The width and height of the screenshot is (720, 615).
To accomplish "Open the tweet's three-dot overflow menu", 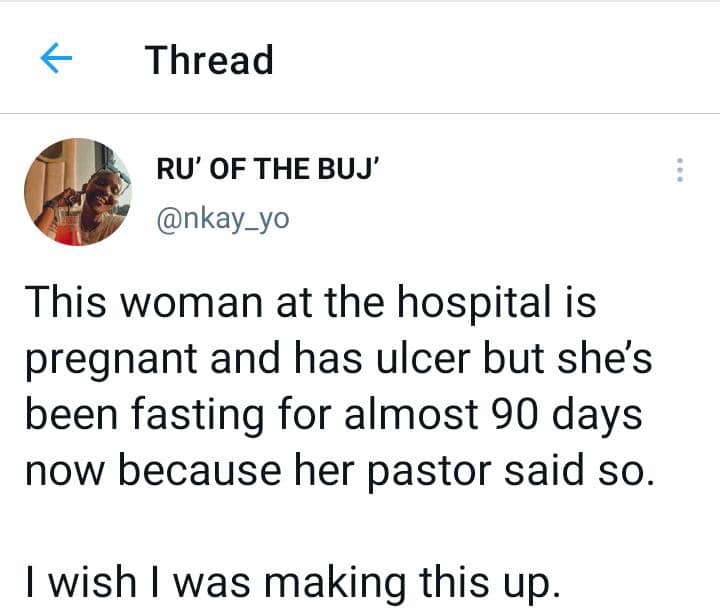I will coord(680,171).
